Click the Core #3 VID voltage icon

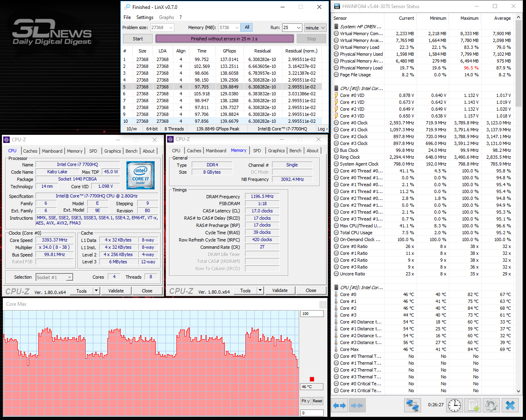tap(336, 116)
